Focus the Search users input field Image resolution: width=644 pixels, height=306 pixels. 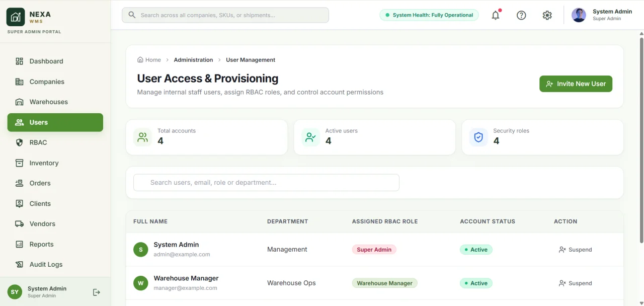click(x=266, y=183)
